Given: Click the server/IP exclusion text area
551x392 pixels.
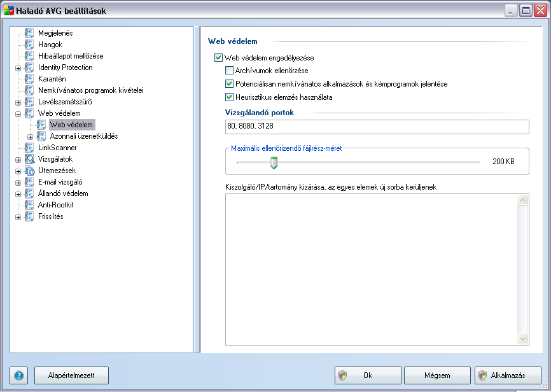Looking at the screenshot, I should (x=371, y=269).
